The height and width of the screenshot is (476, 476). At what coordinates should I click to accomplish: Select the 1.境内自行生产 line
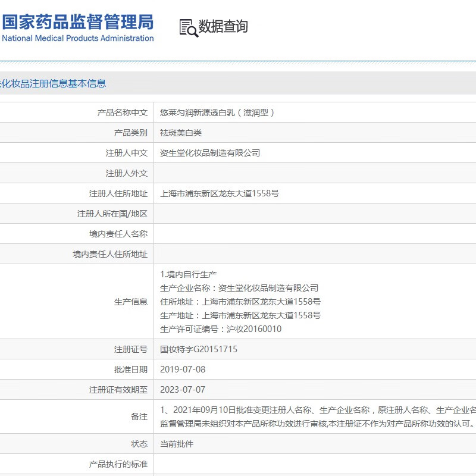click(x=189, y=274)
